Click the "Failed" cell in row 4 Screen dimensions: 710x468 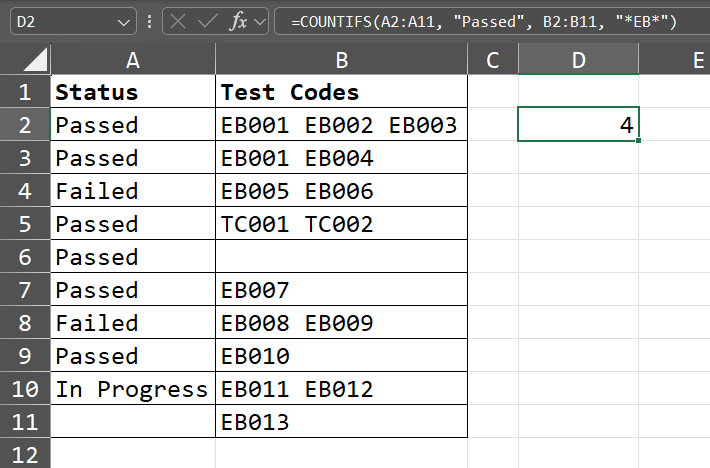tap(133, 191)
